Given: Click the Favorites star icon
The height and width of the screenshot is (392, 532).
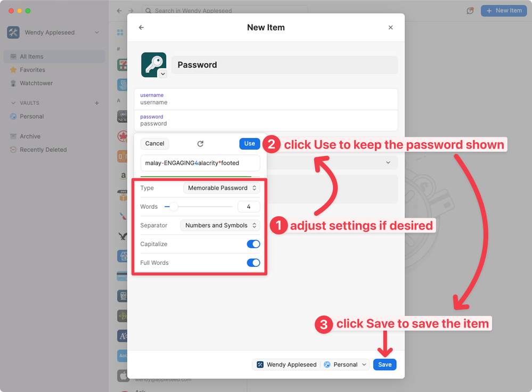Looking at the screenshot, I should pos(14,70).
